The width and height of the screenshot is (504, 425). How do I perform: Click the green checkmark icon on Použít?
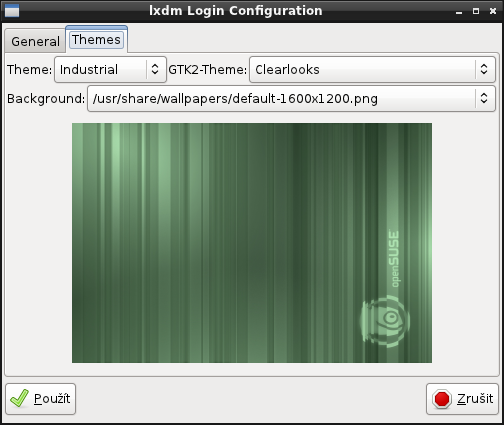click(x=19, y=398)
